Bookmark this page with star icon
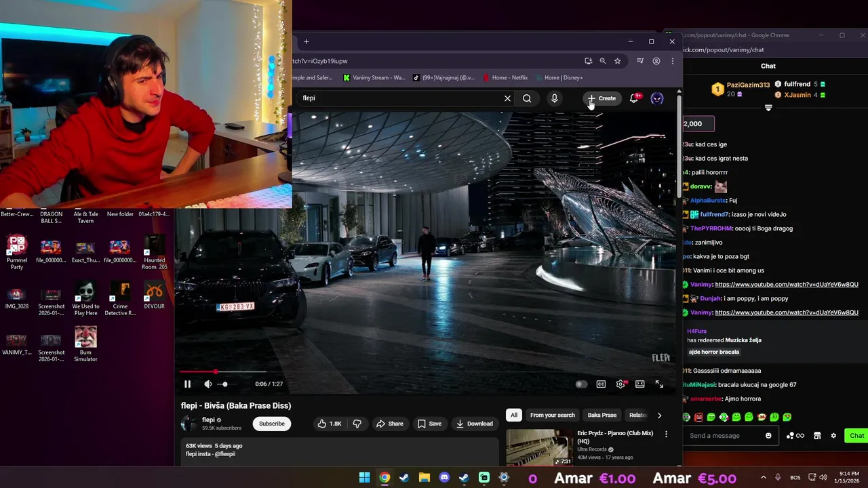 (x=617, y=61)
